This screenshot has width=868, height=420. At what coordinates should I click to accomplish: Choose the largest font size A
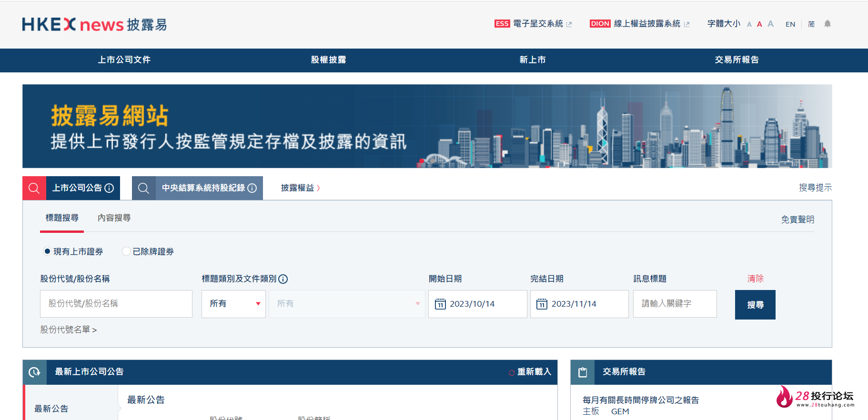pyautogui.click(x=770, y=24)
